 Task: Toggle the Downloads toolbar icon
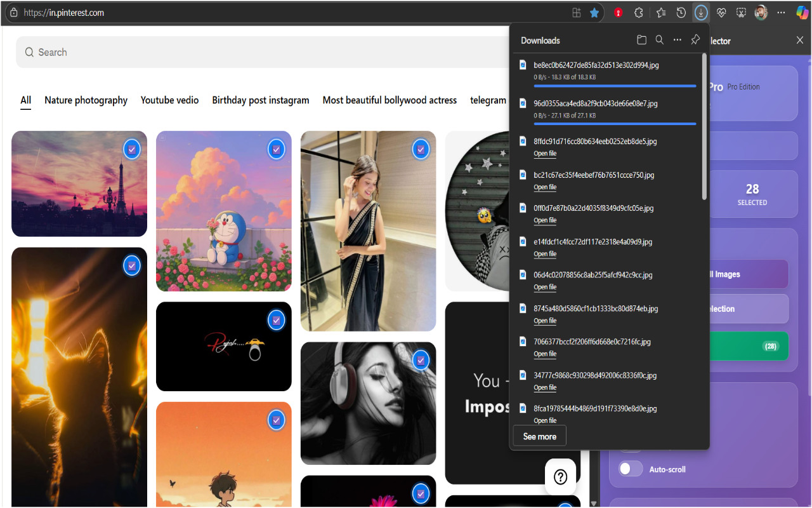[x=701, y=13]
